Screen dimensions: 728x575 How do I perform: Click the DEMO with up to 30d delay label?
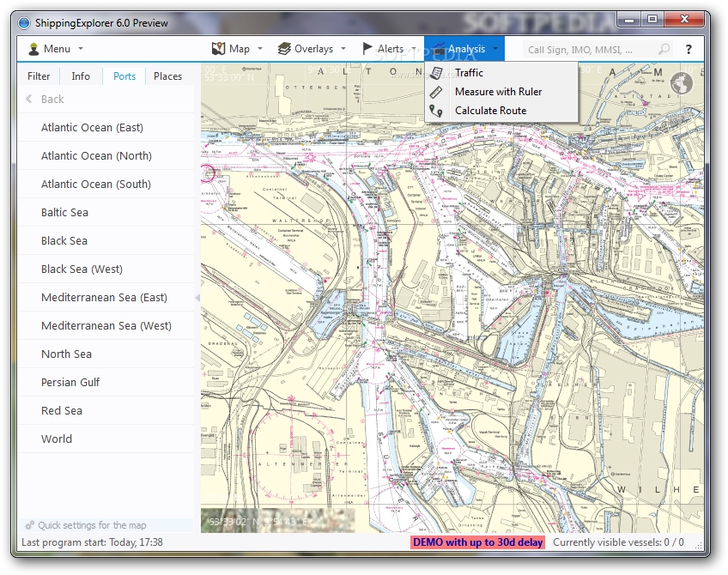(x=477, y=542)
